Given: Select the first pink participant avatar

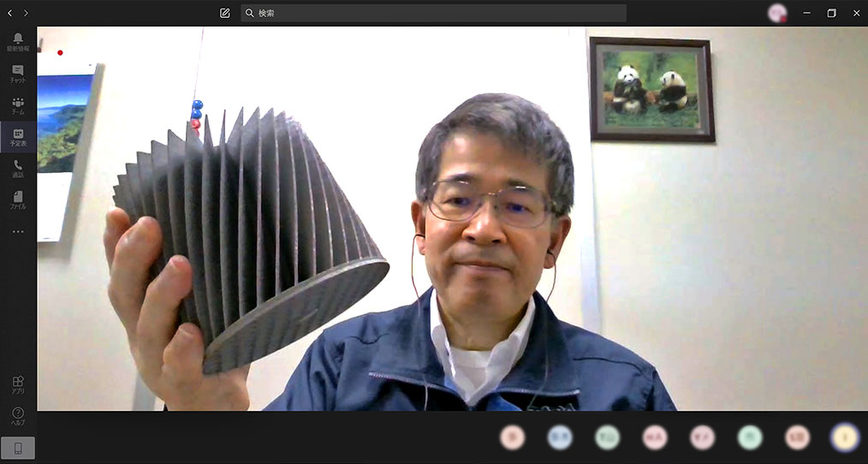Looking at the screenshot, I should 512,437.
